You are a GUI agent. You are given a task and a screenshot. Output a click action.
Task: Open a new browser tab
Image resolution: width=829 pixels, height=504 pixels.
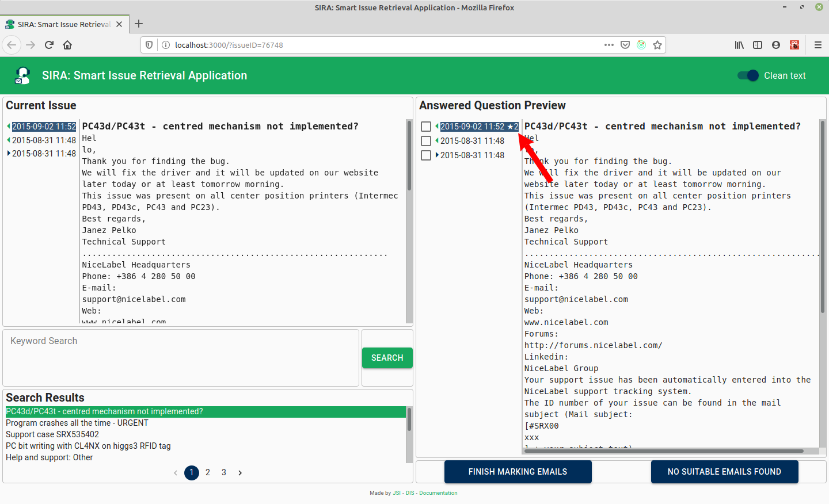(x=139, y=24)
